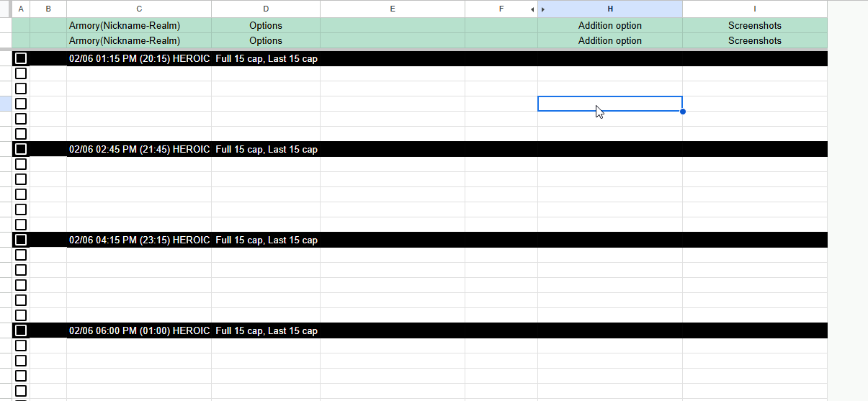
Task: Click the first Armory(Nickname-Realm) header cell
Action: click(139, 25)
